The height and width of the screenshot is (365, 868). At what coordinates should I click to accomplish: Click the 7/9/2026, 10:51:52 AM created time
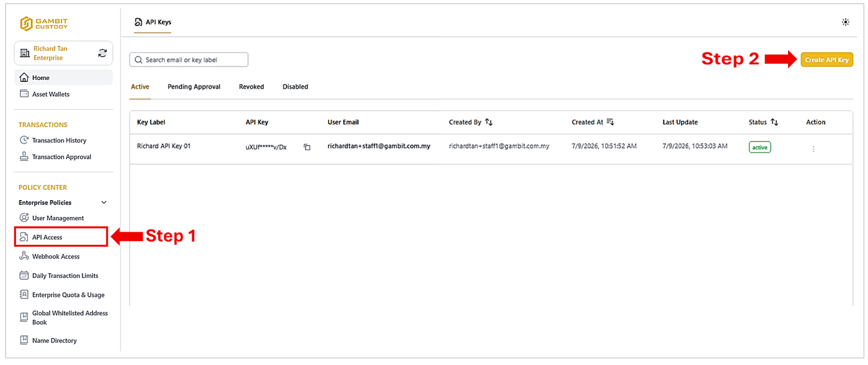click(x=604, y=146)
